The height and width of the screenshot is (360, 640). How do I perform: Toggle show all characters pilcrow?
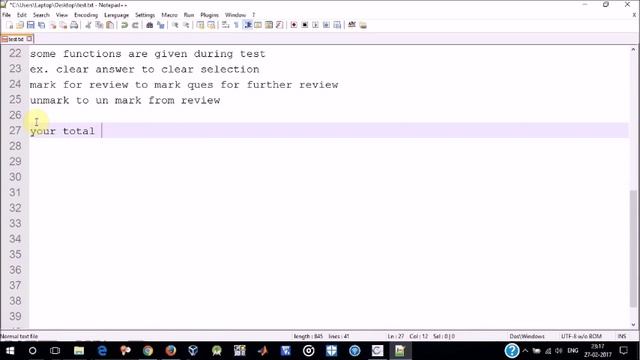[236, 25]
